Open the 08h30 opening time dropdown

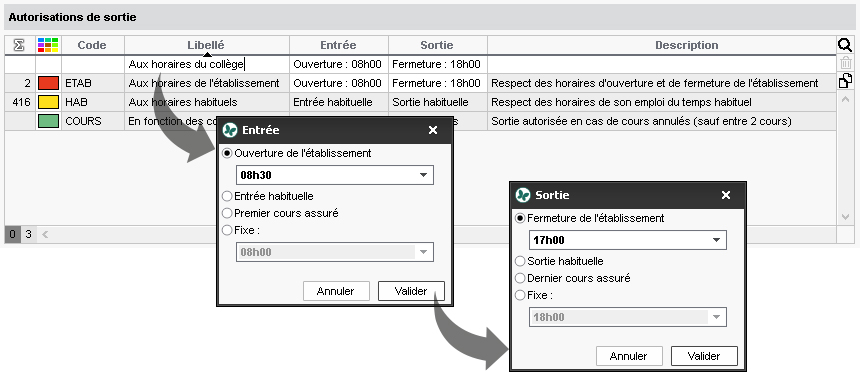335,175
